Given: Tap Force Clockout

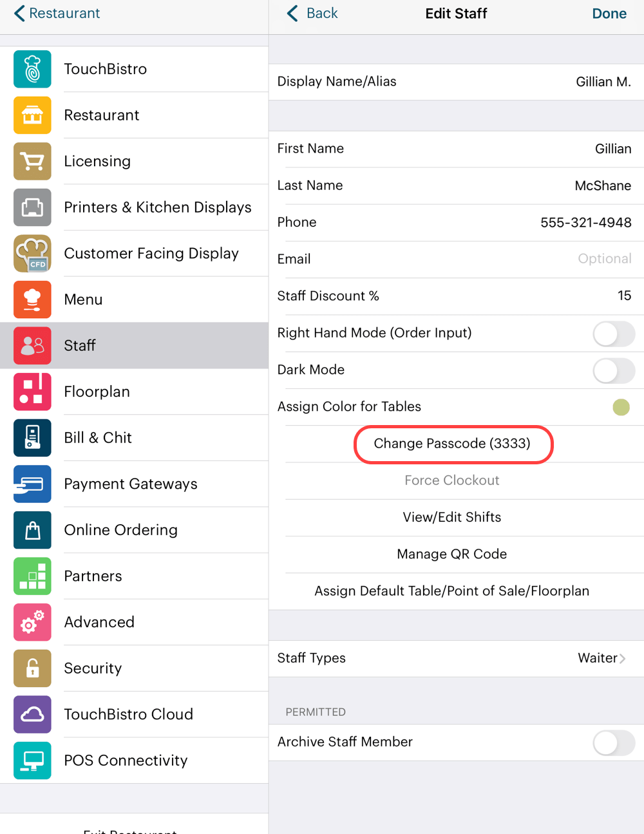Looking at the screenshot, I should [x=452, y=480].
